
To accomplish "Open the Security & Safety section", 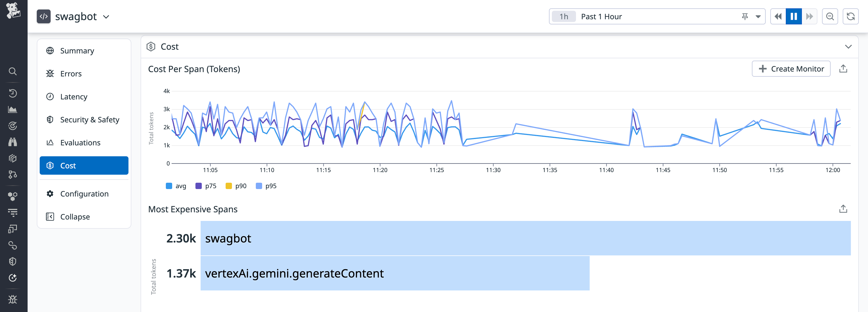I will (90, 120).
